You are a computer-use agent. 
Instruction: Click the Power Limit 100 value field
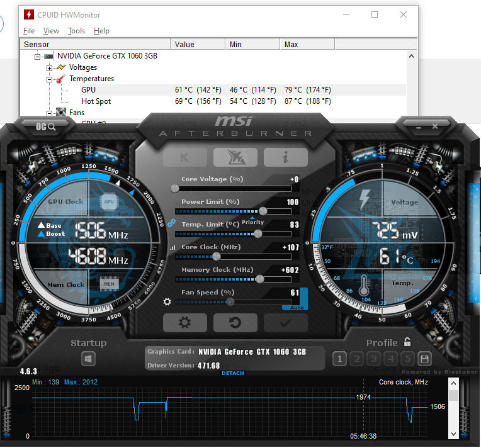click(x=293, y=202)
